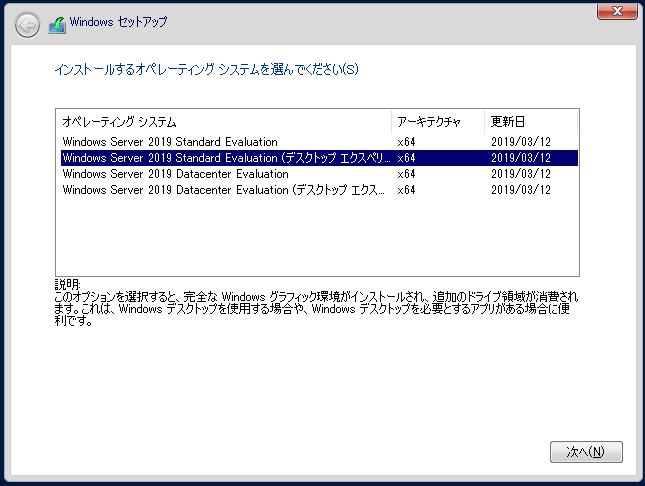Select Datacenter Evaluation (デスクトップ エクス...) row
The height and width of the screenshot is (486, 645).
click(x=319, y=190)
